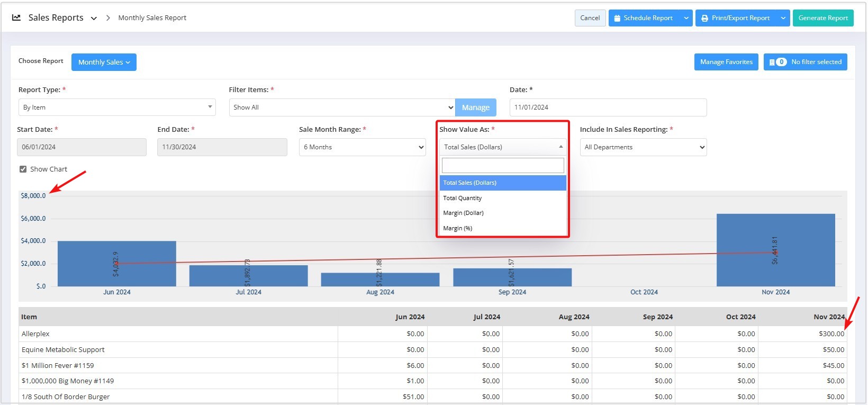Image resolution: width=868 pixels, height=405 pixels.
Task: Click the Print/Export Report button
Action: pos(736,18)
